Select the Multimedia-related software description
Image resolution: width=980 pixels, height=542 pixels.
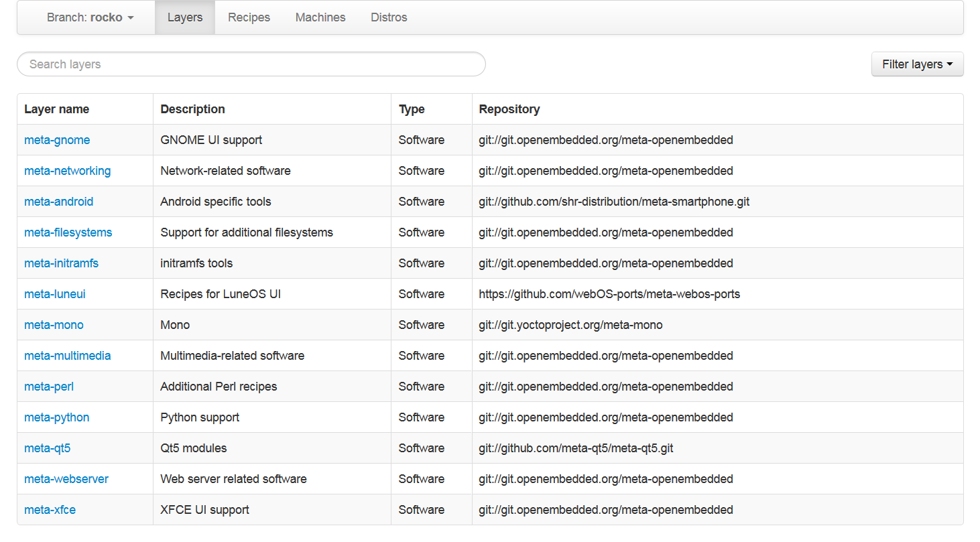click(x=233, y=356)
